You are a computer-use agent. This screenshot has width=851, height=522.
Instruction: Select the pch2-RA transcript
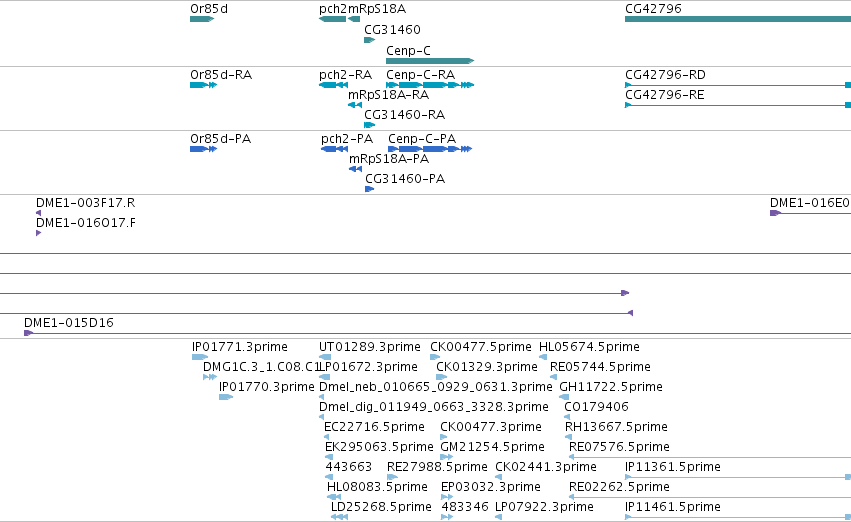click(x=333, y=85)
